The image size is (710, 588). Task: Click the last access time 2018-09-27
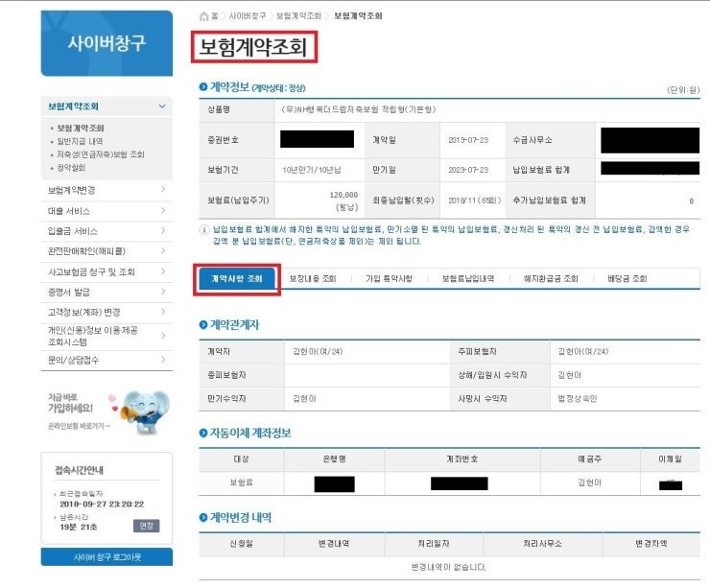click(102, 505)
